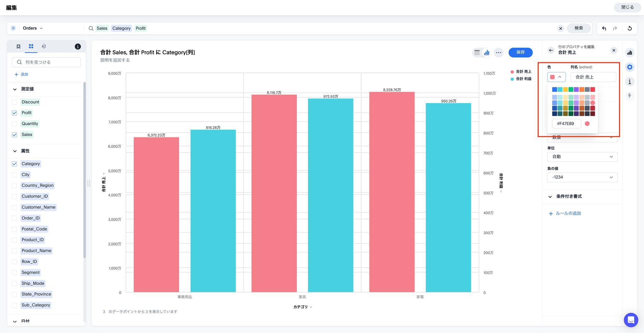
Task: Check the Quantity checkbox
Action: tap(14, 124)
